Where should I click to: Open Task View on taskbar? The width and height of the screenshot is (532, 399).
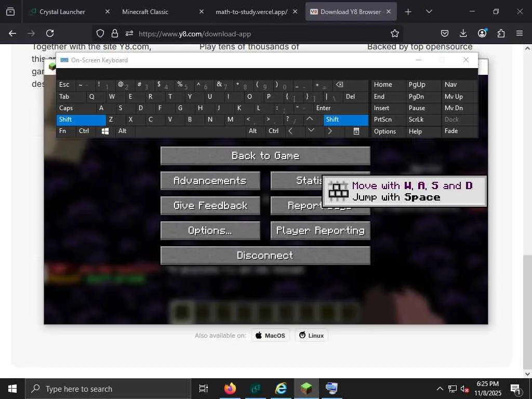(204, 389)
